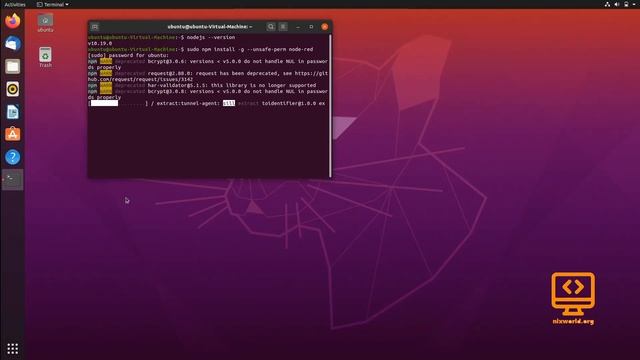
Task: Launch LibreOffice Writer from the dock
Action: coord(13,112)
